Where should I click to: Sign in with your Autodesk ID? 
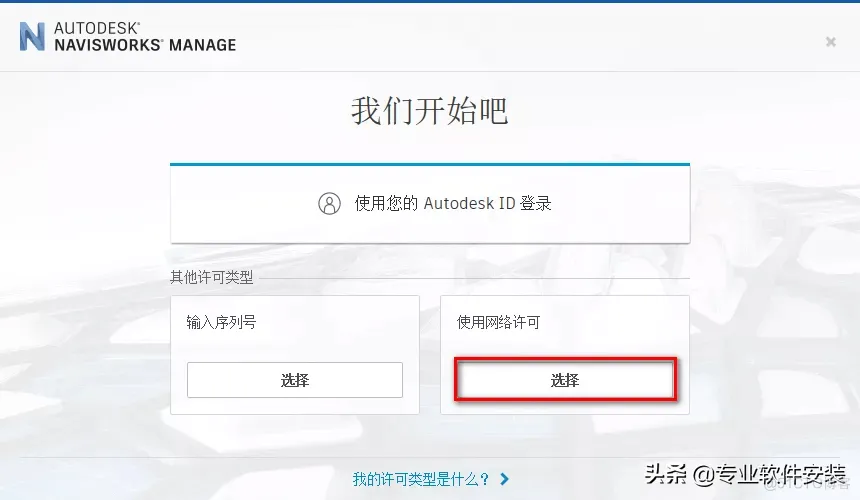[430, 204]
